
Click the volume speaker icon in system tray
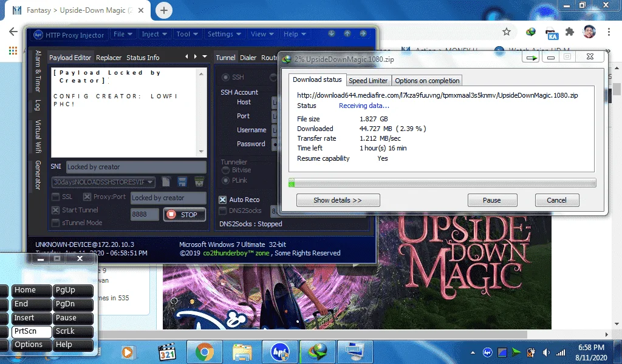[546, 352]
